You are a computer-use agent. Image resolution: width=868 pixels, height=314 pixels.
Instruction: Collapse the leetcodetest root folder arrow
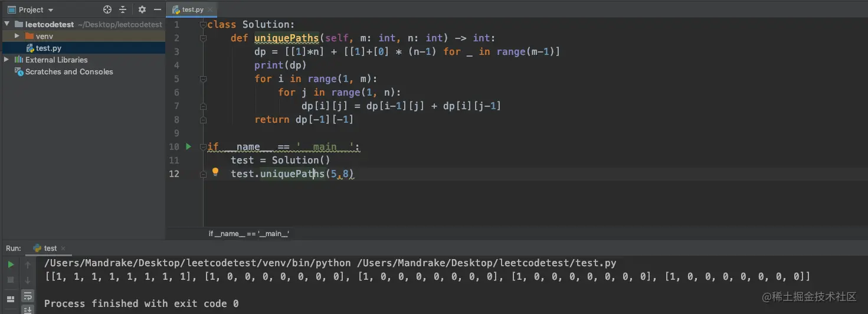click(x=7, y=24)
